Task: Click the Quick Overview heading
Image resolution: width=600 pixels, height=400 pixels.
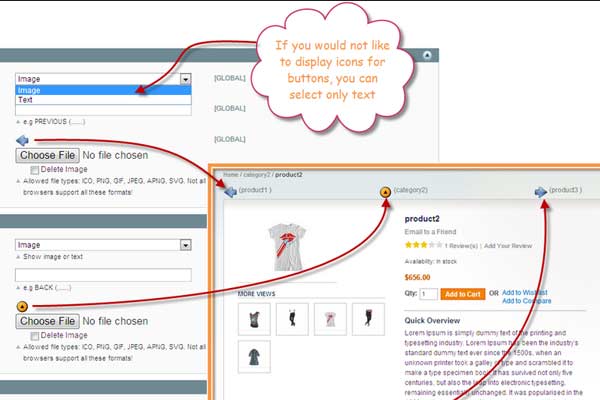Action: pos(432,321)
